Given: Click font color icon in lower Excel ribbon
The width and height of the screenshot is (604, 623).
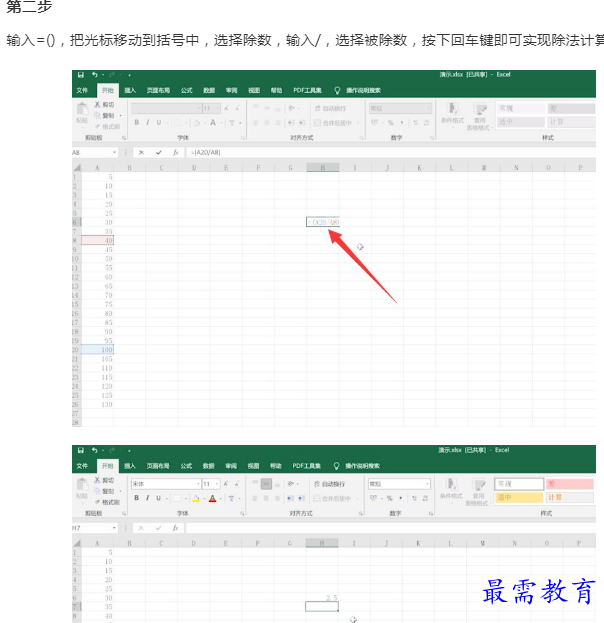Looking at the screenshot, I should pos(212,498).
